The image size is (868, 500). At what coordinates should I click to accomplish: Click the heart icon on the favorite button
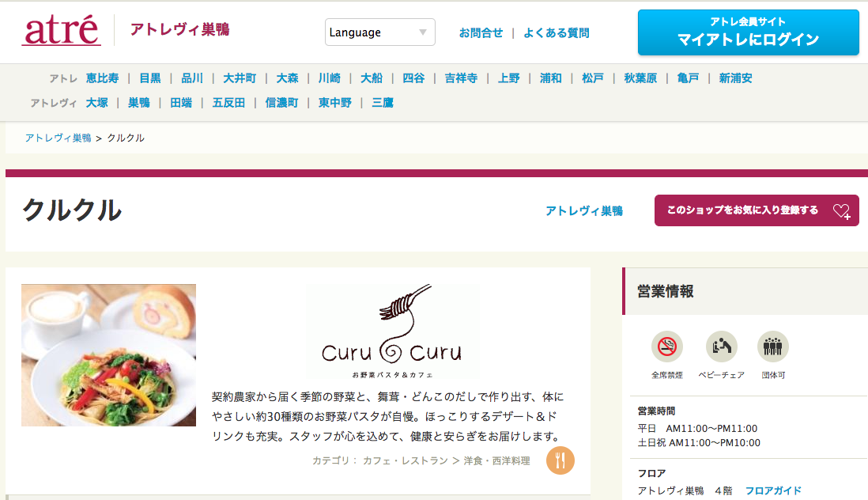[842, 210]
